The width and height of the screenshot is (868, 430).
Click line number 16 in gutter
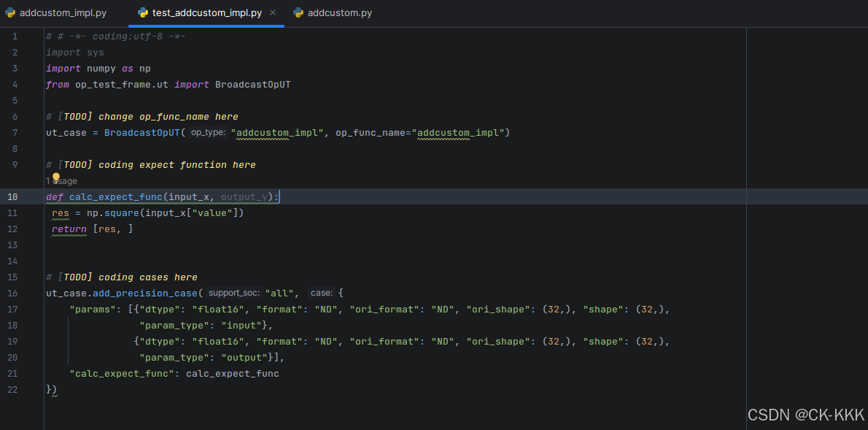[14, 293]
